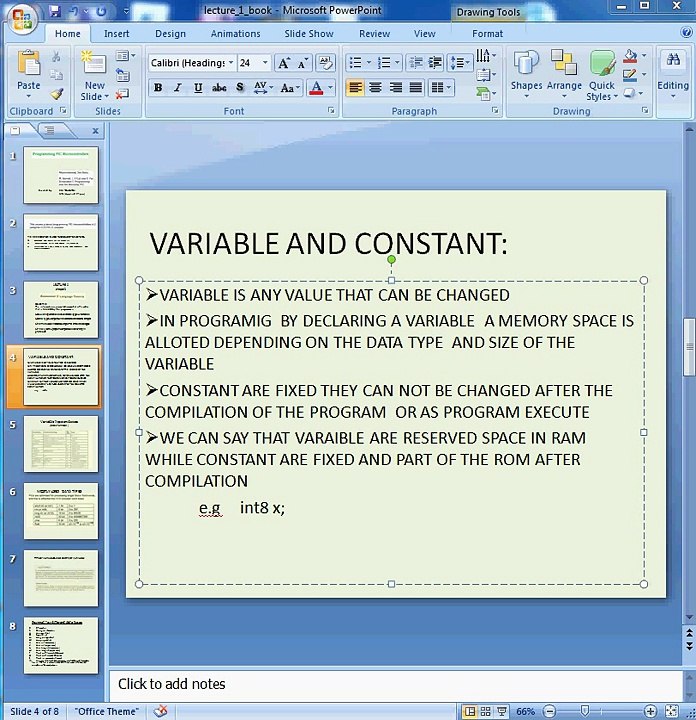Clear all formatting icon
The width and height of the screenshot is (696, 720).
(325, 63)
